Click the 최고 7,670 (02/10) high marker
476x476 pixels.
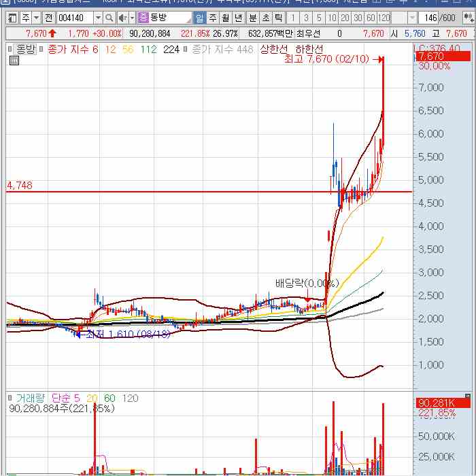326,59
